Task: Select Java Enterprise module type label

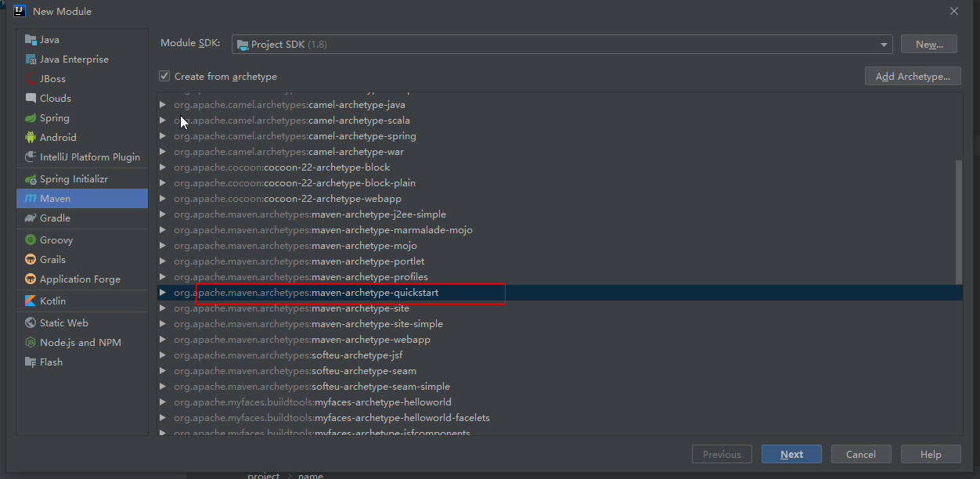Action: tap(74, 59)
